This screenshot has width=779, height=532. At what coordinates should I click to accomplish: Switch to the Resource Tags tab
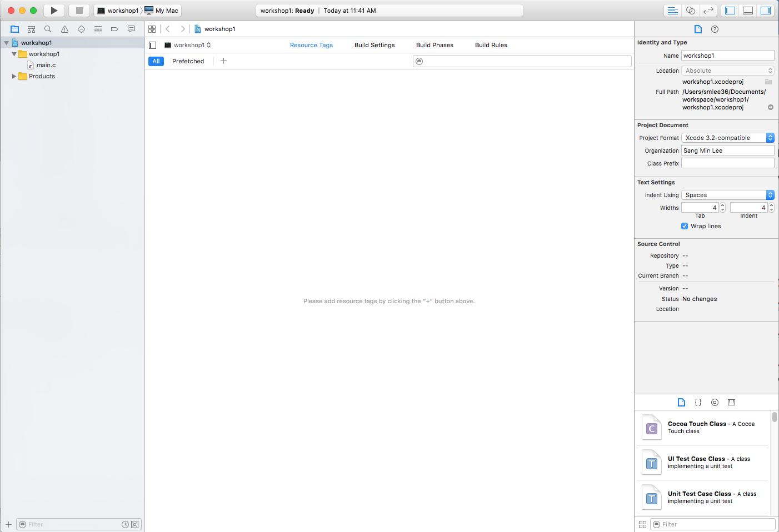(311, 45)
